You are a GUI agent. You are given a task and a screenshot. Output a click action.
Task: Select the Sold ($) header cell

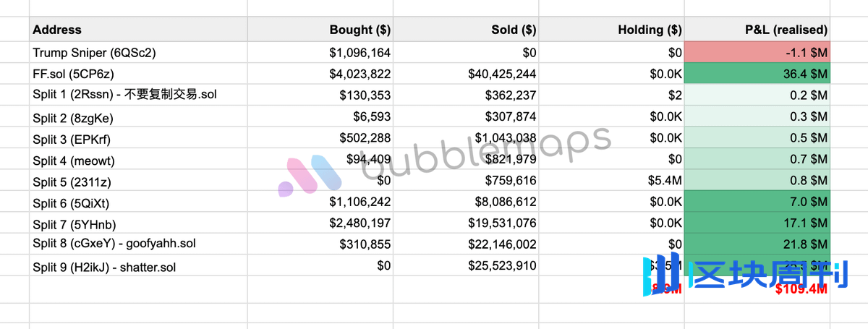467,30
